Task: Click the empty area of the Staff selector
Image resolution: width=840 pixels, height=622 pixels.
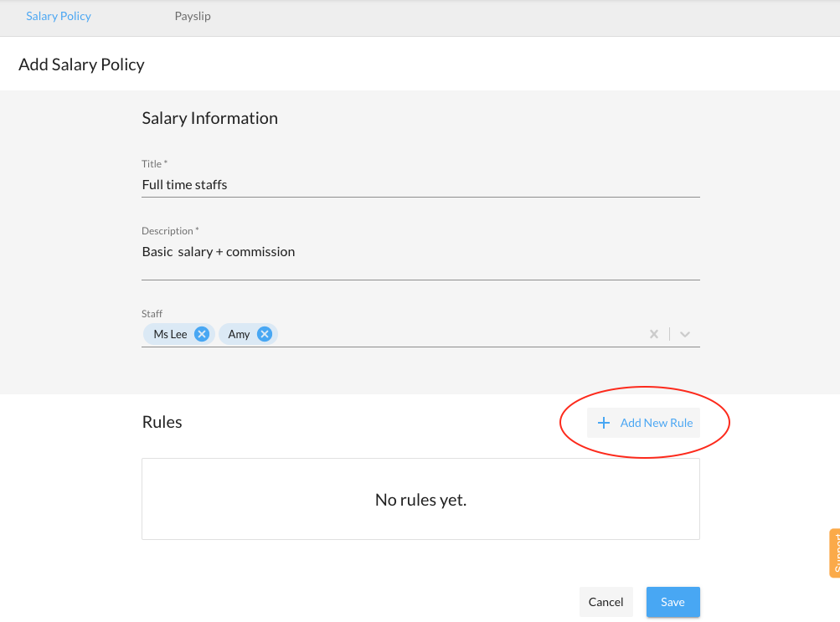Action: pos(461,334)
